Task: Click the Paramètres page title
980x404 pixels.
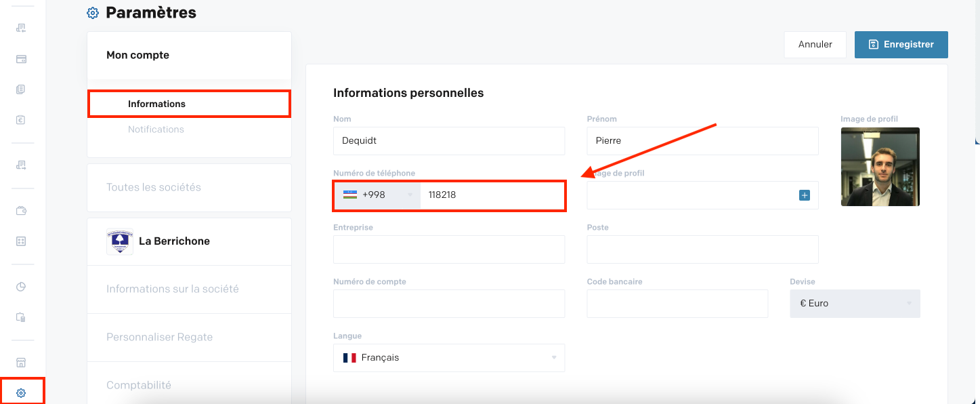Action: tap(151, 12)
